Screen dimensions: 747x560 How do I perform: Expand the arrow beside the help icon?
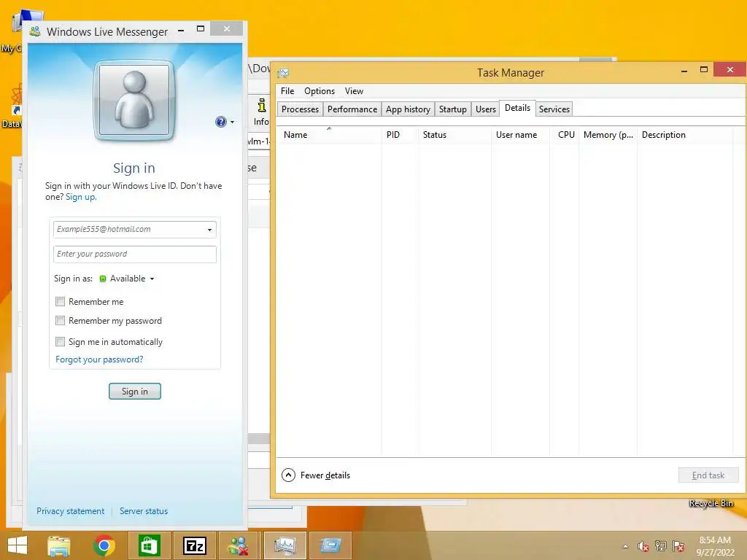pyautogui.click(x=232, y=122)
